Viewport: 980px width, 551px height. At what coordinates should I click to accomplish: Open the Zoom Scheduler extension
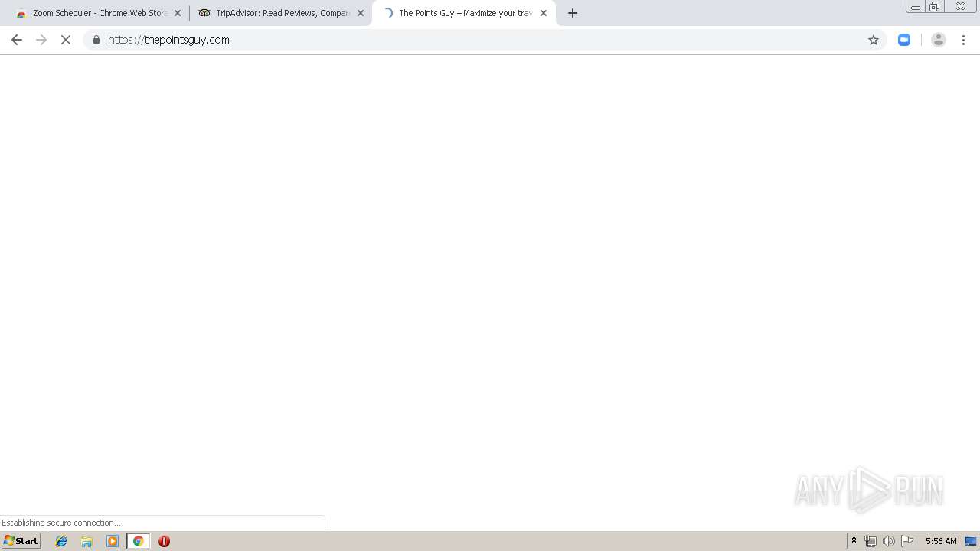(904, 40)
